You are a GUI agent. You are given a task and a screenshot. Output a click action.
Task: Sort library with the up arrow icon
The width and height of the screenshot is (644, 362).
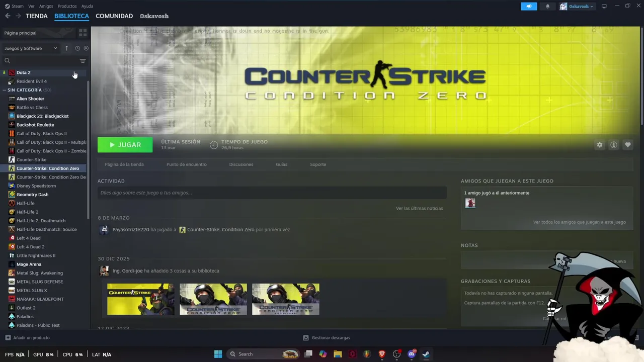(66, 48)
